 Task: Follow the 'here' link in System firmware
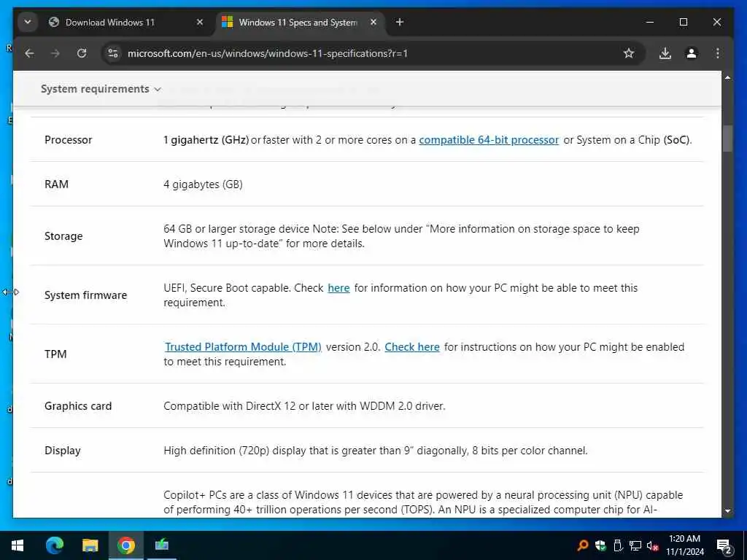338,288
